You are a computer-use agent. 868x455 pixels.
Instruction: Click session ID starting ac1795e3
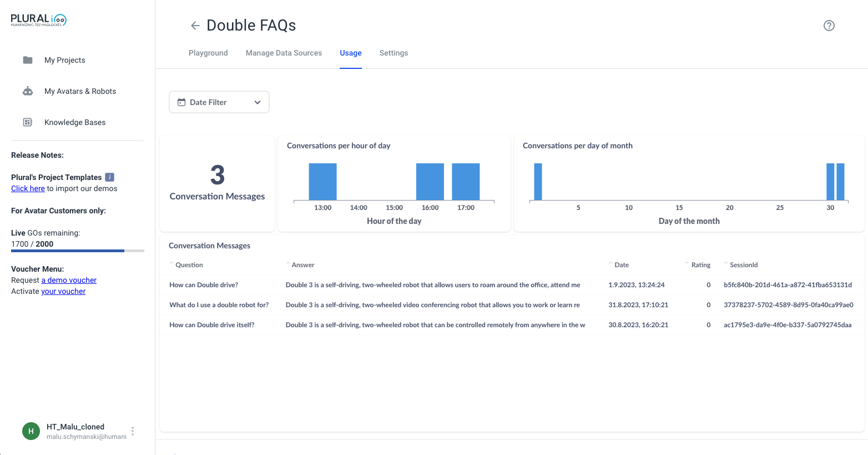coord(788,325)
